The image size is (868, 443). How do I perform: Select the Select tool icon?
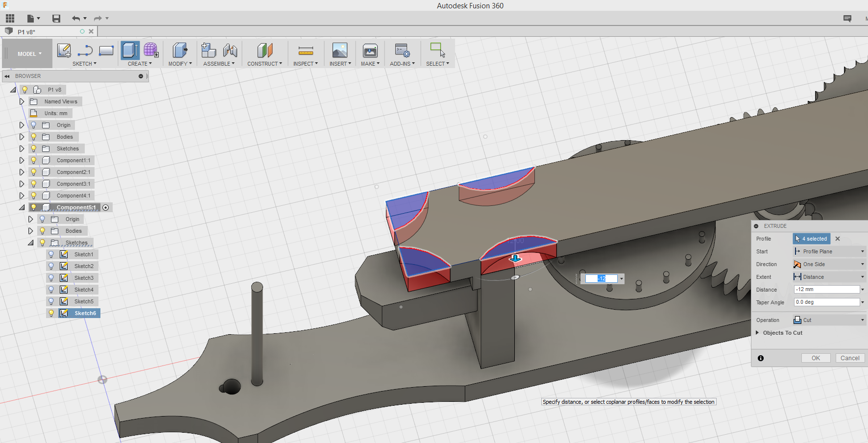[x=437, y=50]
